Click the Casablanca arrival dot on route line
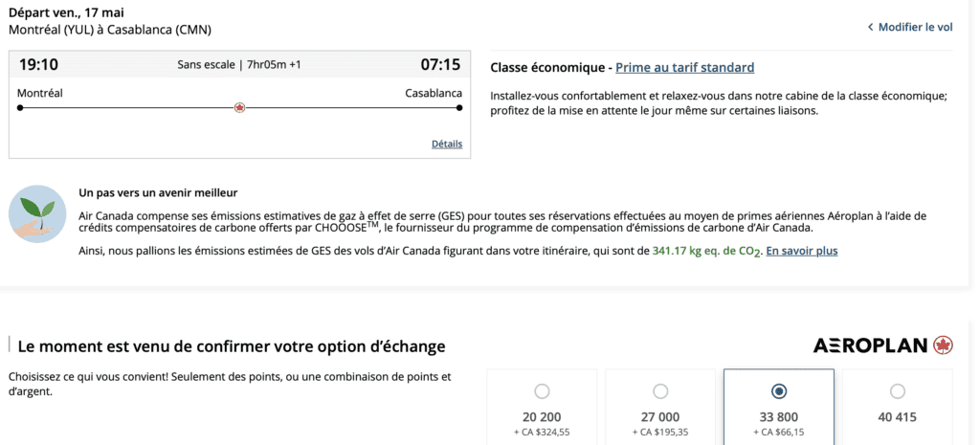 pos(459,107)
